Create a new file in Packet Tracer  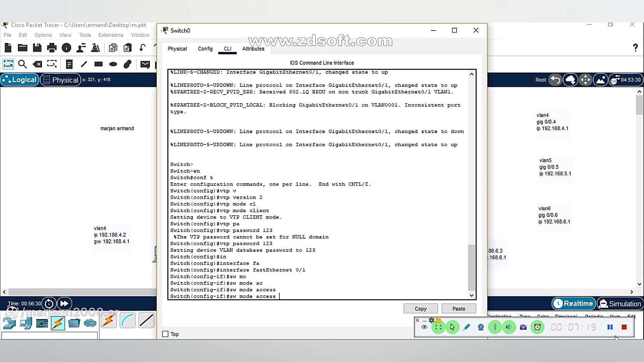click(x=8, y=48)
